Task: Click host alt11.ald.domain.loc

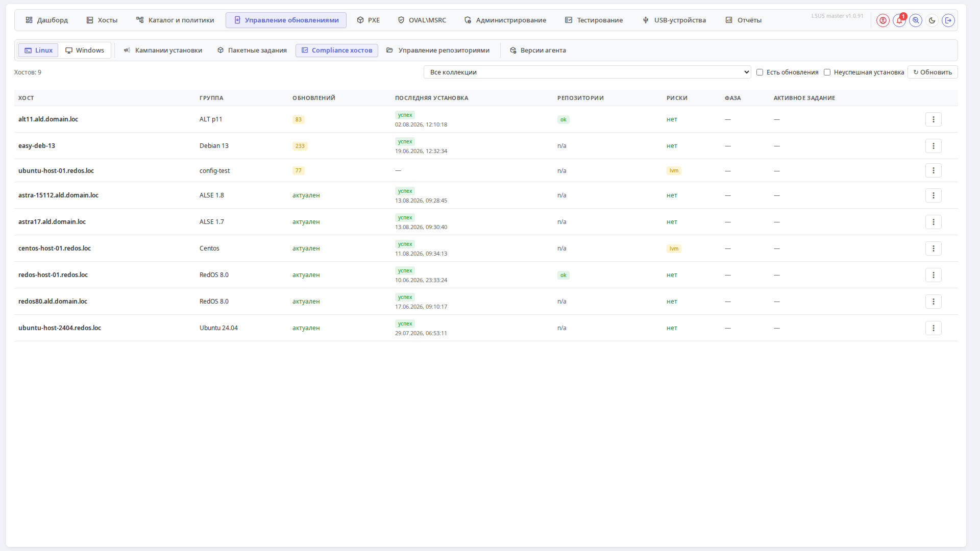Action: [x=48, y=119]
